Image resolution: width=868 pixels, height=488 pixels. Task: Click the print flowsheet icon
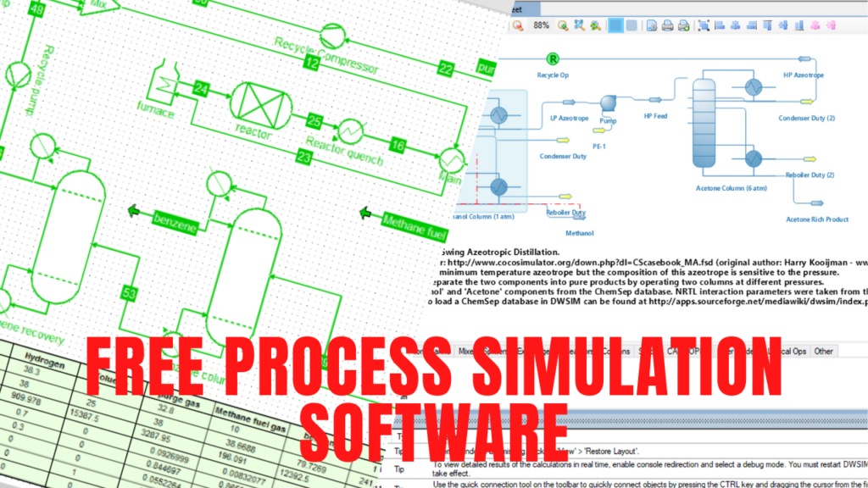668,25
